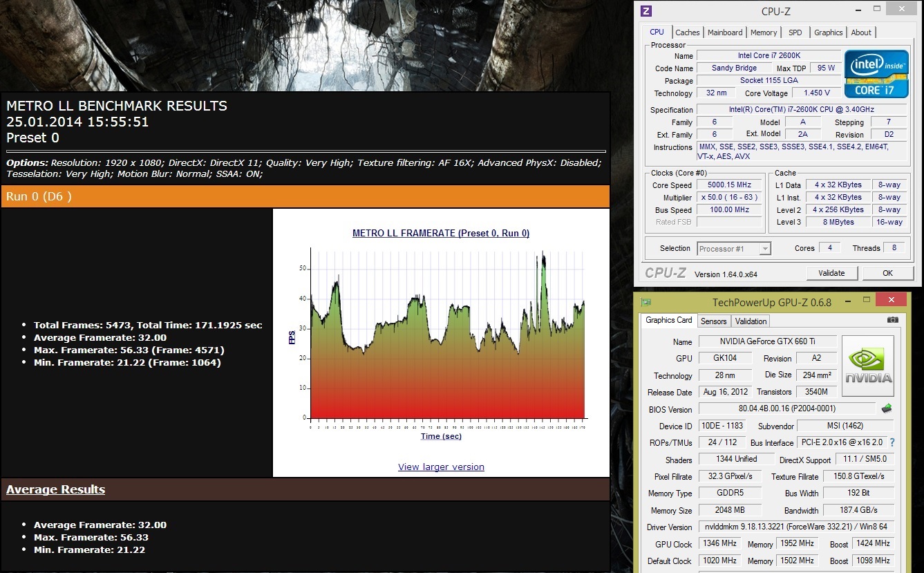Take a screenshot with GPU-Z camera icon
Image resolution: width=924 pixels, height=573 pixels.
click(893, 320)
